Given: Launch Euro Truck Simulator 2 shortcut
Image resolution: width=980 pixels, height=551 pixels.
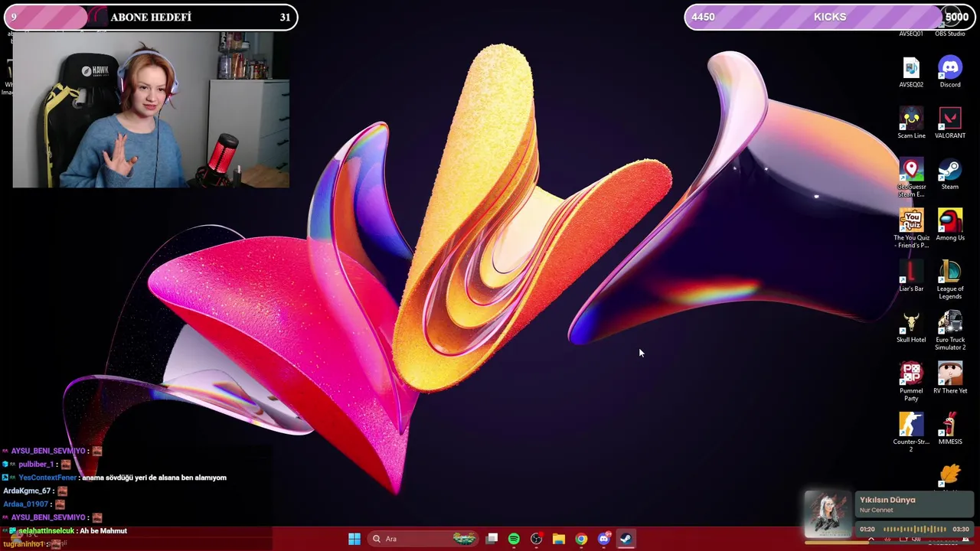Looking at the screenshot, I should [x=950, y=331].
